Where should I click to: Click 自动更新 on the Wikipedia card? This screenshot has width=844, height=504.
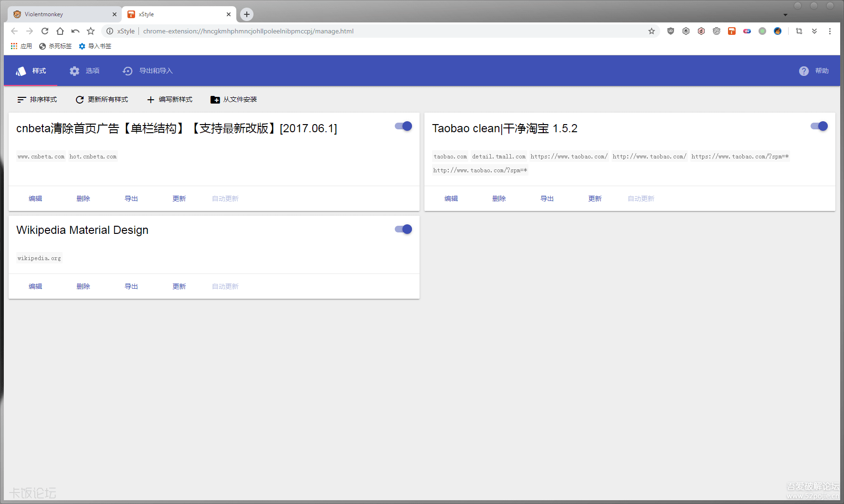coord(225,286)
